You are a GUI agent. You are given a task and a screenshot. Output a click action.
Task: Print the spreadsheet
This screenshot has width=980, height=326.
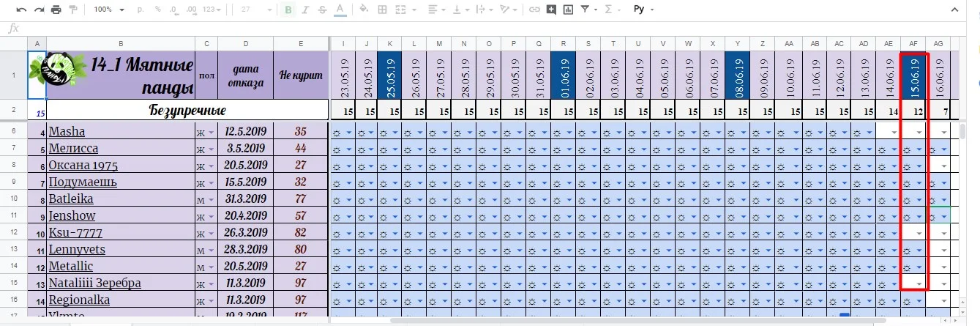point(56,10)
